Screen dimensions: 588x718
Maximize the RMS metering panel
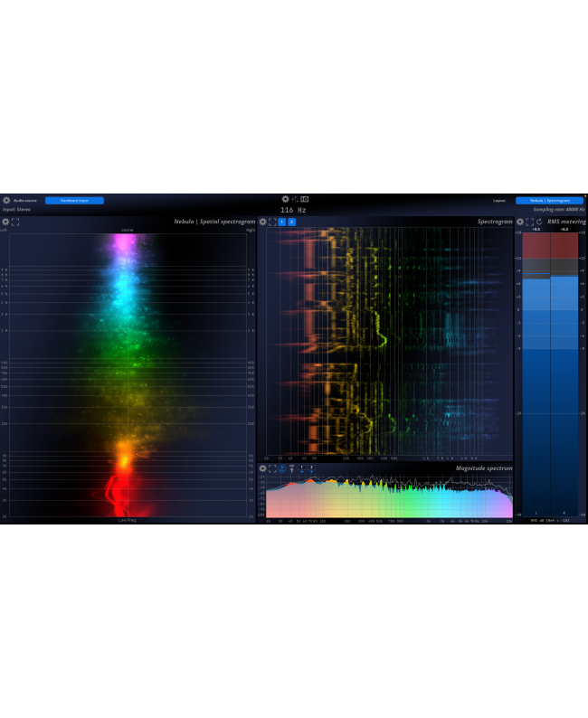529,222
